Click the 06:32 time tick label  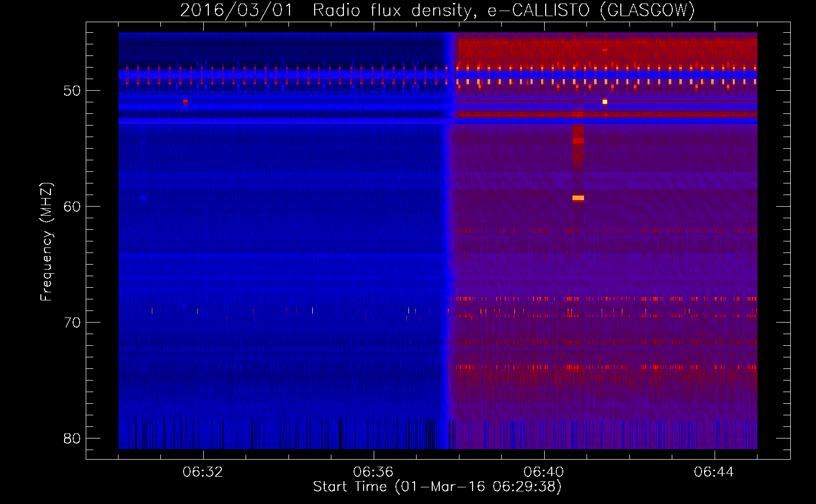(x=203, y=472)
